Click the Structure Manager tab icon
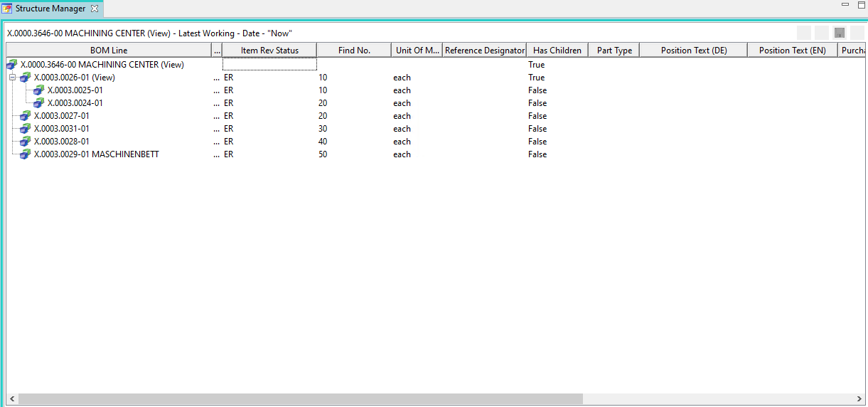This screenshot has width=868, height=407. click(x=8, y=9)
